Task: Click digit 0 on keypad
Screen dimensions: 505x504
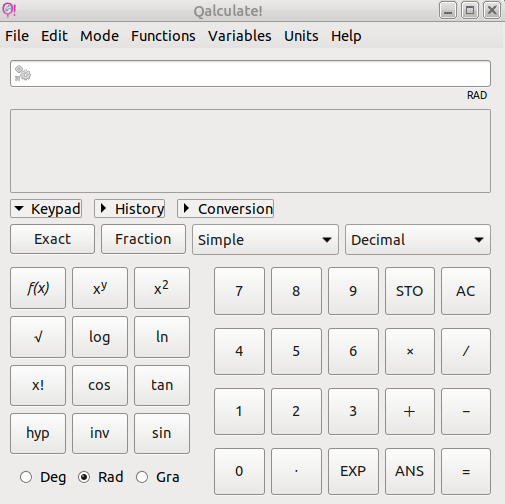Action: pos(239,471)
